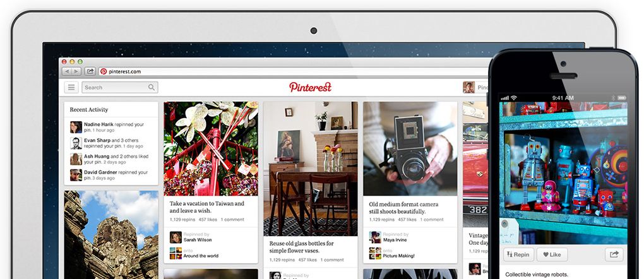Open Maya Irvine's profile link
This screenshot has width=644, height=279.
395,240
